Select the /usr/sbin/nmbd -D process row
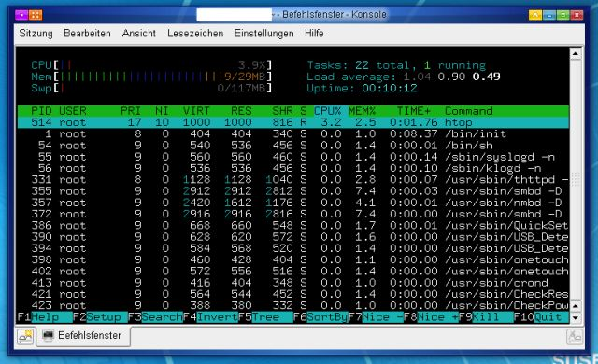Image resolution: width=598 pixels, height=364 pixels. (x=293, y=203)
